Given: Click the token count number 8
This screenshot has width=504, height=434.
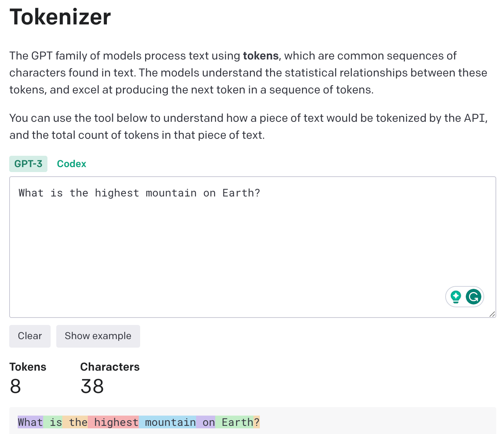Looking at the screenshot, I should coord(15,386).
